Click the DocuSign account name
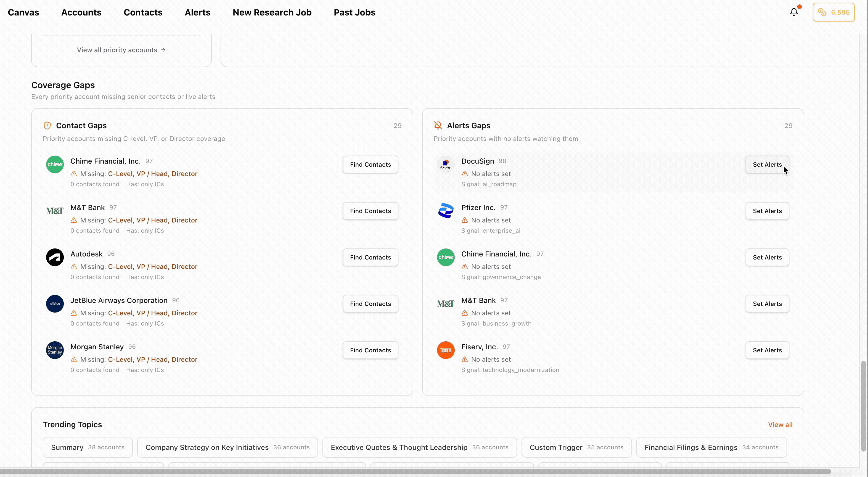The image size is (868, 477). pos(477,161)
